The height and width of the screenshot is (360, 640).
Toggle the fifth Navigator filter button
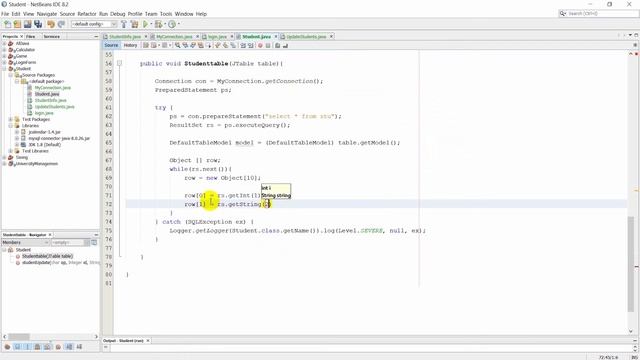(47, 347)
